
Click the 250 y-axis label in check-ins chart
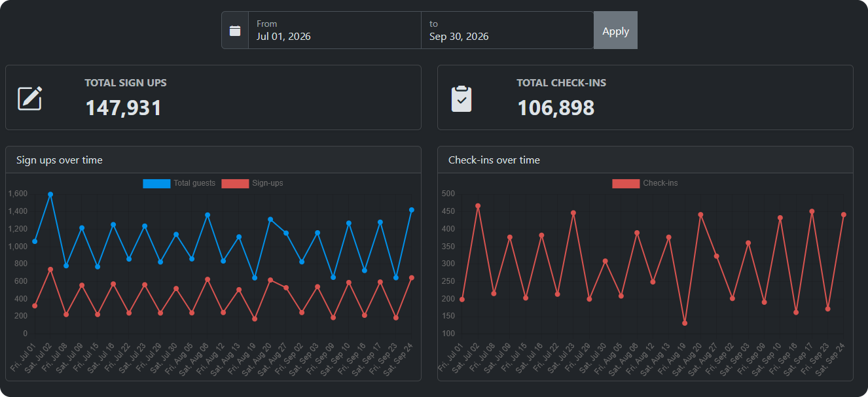(448, 281)
